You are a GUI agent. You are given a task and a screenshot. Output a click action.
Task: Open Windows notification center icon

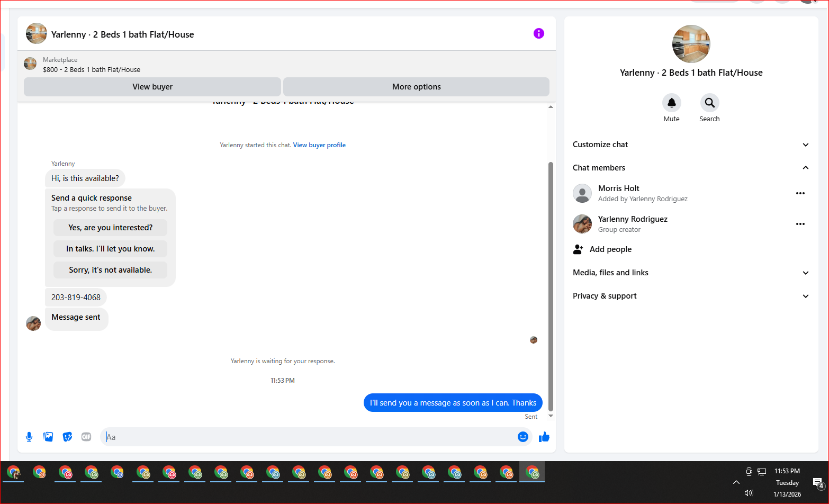(x=818, y=482)
